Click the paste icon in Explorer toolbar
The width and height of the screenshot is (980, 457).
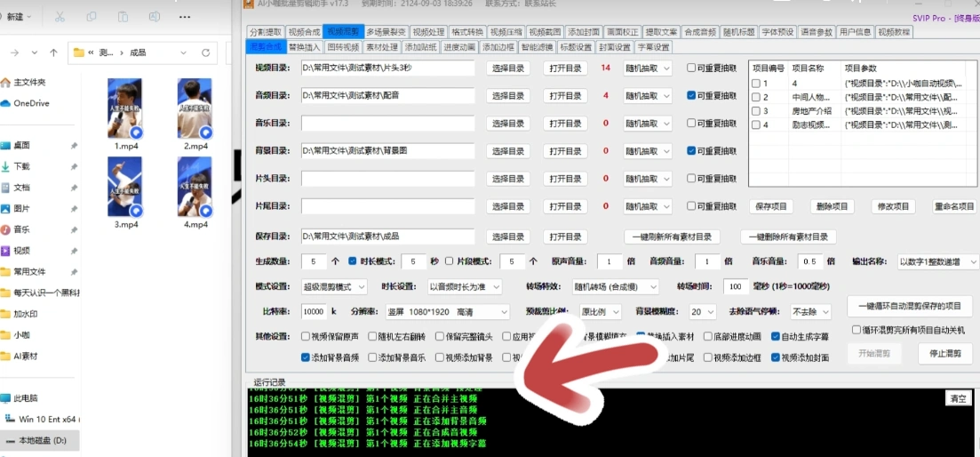[123, 17]
